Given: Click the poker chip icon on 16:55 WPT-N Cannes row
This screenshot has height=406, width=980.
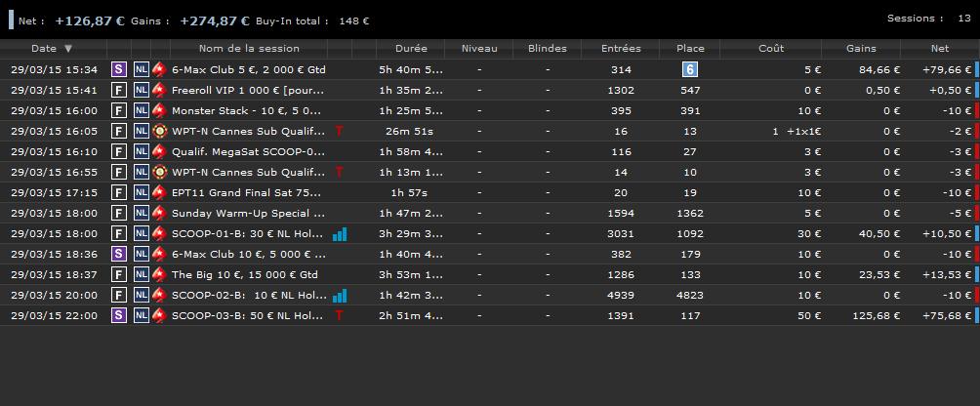Looking at the screenshot, I should 159,172.
